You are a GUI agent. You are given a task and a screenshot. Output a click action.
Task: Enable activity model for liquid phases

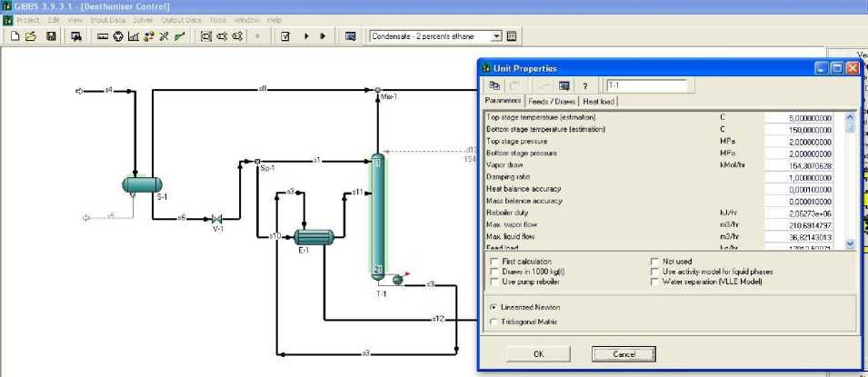655,272
